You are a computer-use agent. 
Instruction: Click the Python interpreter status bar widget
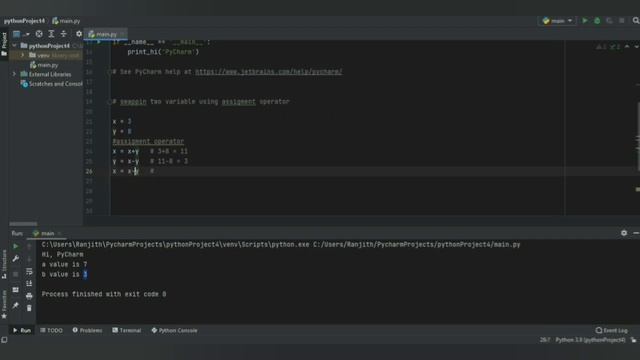coord(590,340)
